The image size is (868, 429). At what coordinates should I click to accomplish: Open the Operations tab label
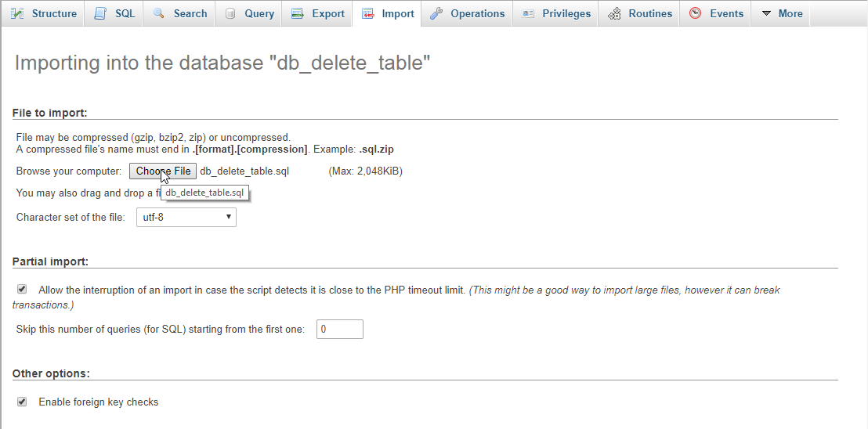pos(478,13)
